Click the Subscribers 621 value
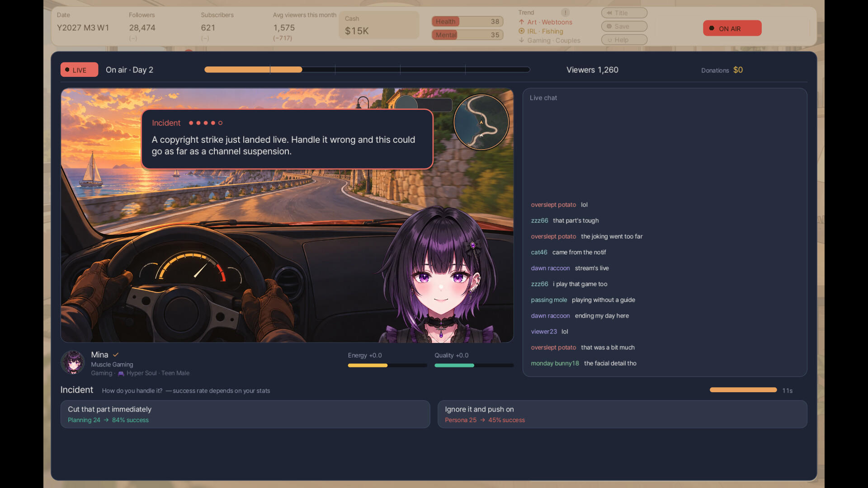Screen dimensions: 868x488 (208, 28)
